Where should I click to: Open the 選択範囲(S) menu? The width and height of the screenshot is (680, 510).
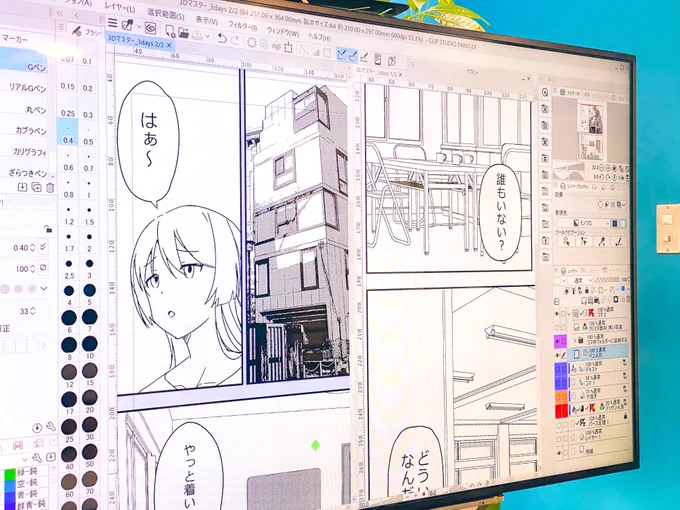[166, 14]
